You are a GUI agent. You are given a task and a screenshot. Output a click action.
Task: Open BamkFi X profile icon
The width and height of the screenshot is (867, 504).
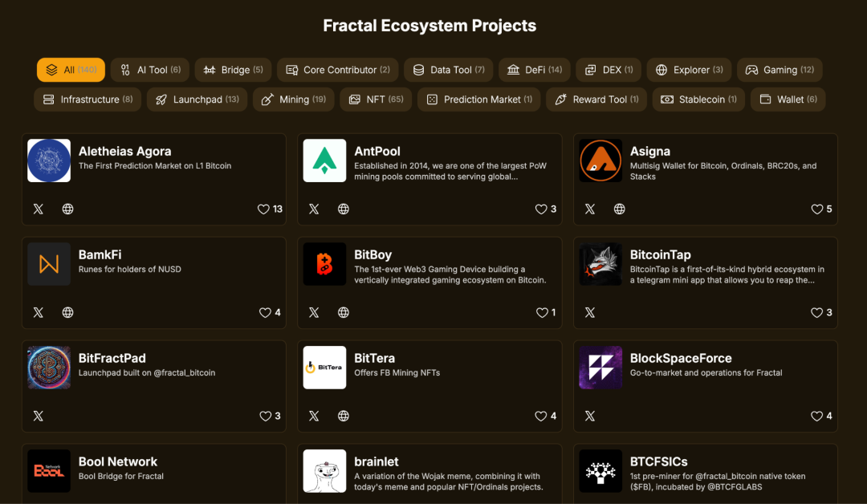pyautogui.click(x=39, y=312)
